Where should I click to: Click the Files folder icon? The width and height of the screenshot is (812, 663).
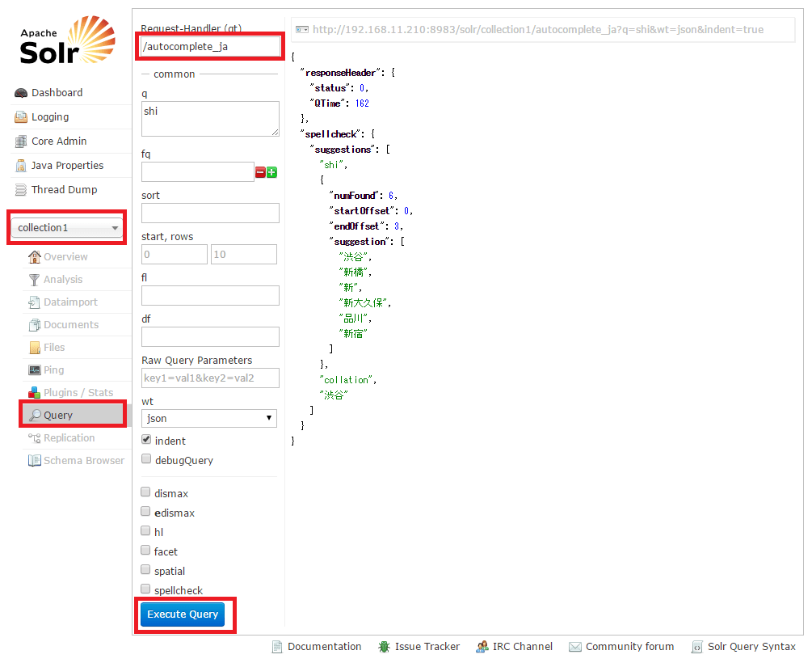coord(35,348)
